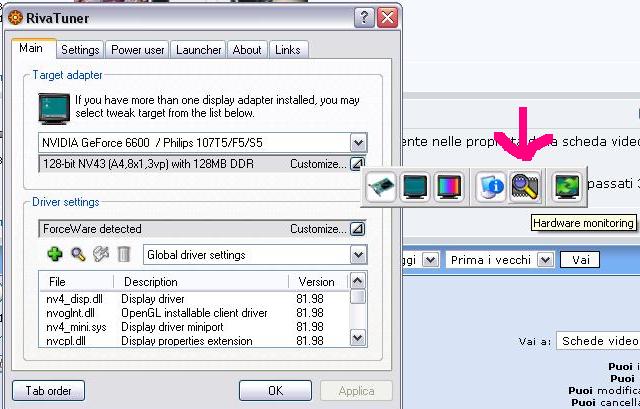Switch to the Launcher tab
The width and height of the screenshot is (640, 409).
[198, 50]
